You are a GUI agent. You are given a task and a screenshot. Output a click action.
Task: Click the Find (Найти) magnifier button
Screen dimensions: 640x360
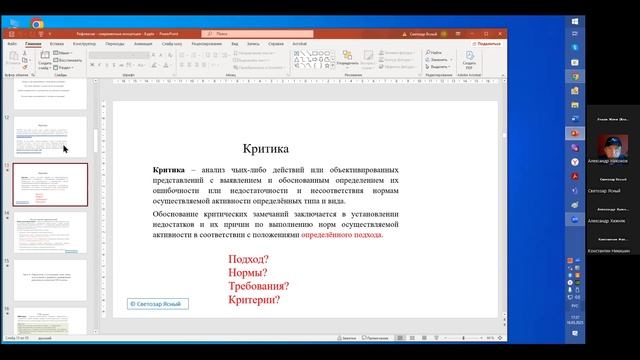pos(433,53)
